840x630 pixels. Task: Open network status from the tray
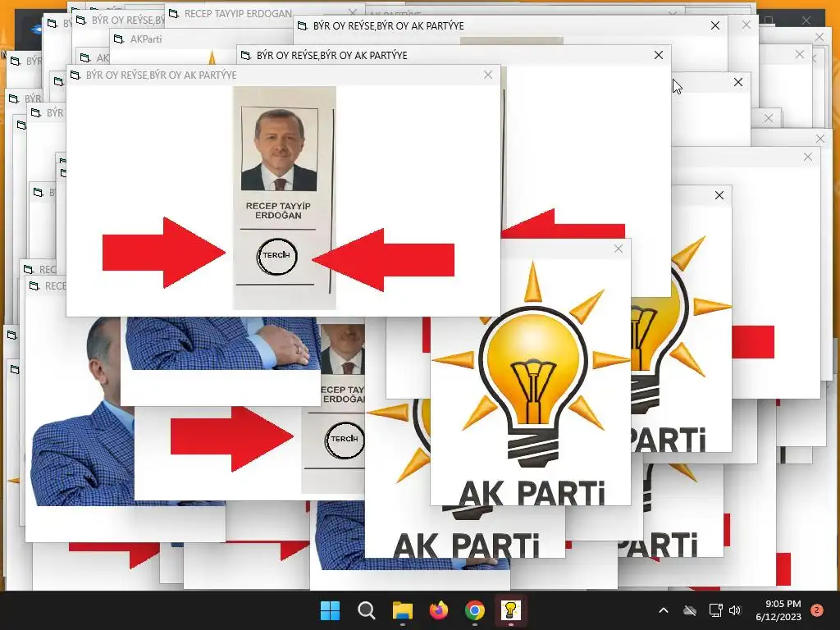click(x=715, y=610)
